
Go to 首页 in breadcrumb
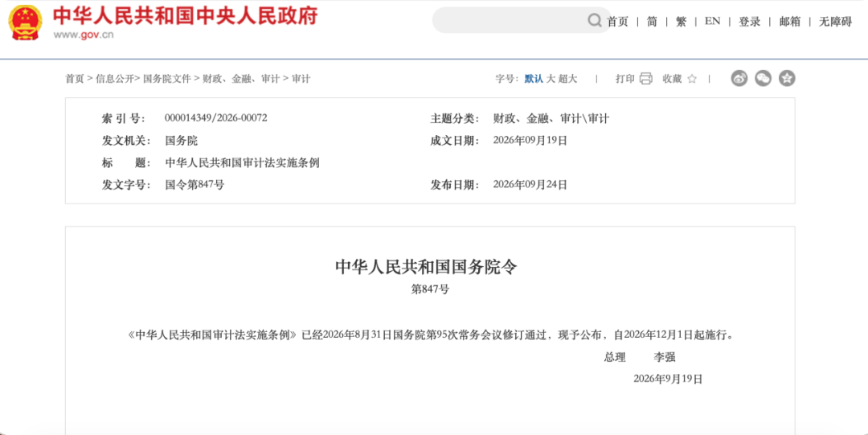pyautogui.click(x=74, y=79)
